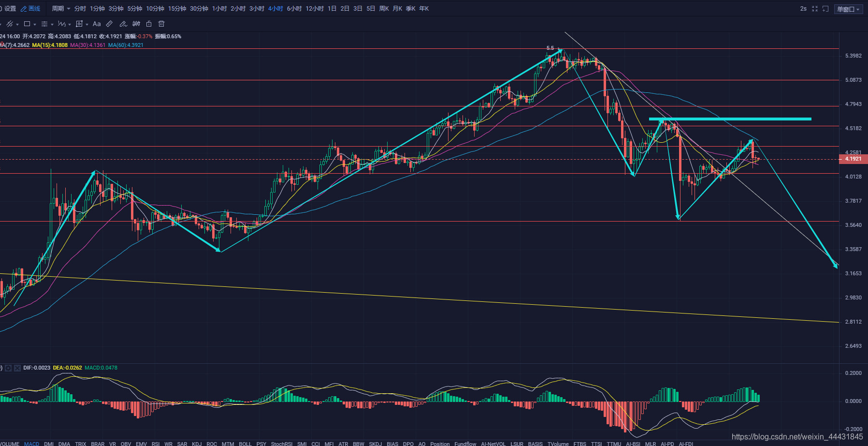The image size is (868, 446).
Task: Select the wave count drawing tool
Action: 61,24
